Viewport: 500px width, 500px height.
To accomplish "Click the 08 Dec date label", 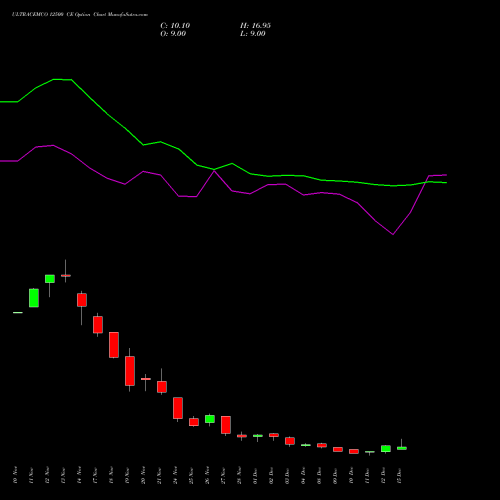I will tap(319, 475).
